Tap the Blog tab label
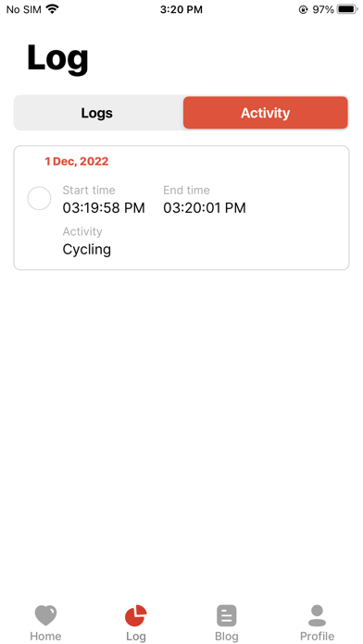This screenshot has width=363, height=644. [227, 637]
